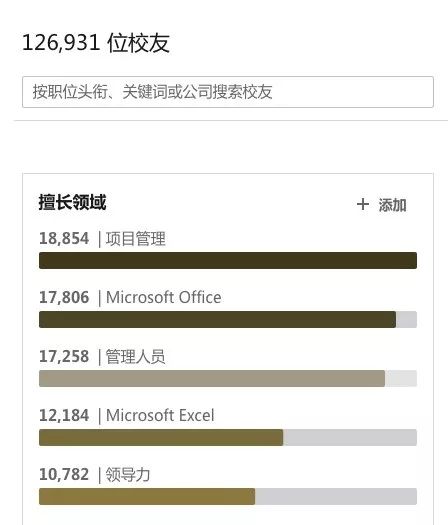Click the dark 项目管理 bar
448x525 pixels.
pos(228,260)
